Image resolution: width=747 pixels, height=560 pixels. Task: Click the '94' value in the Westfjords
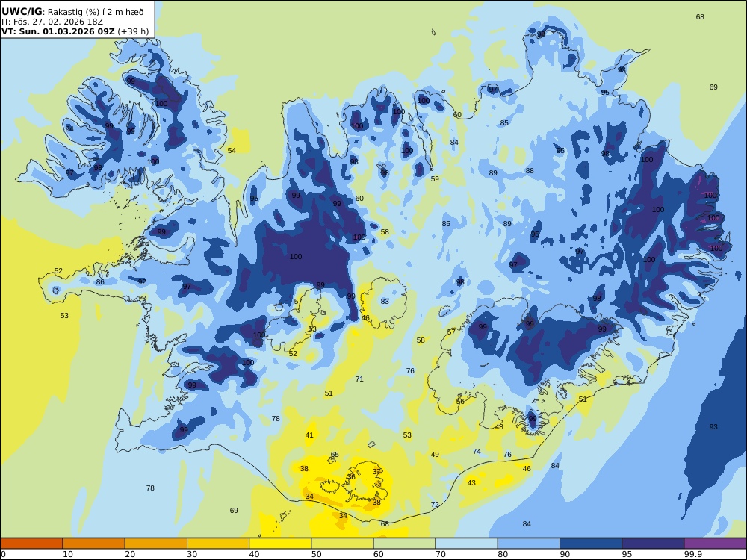[x=69, y=129]
